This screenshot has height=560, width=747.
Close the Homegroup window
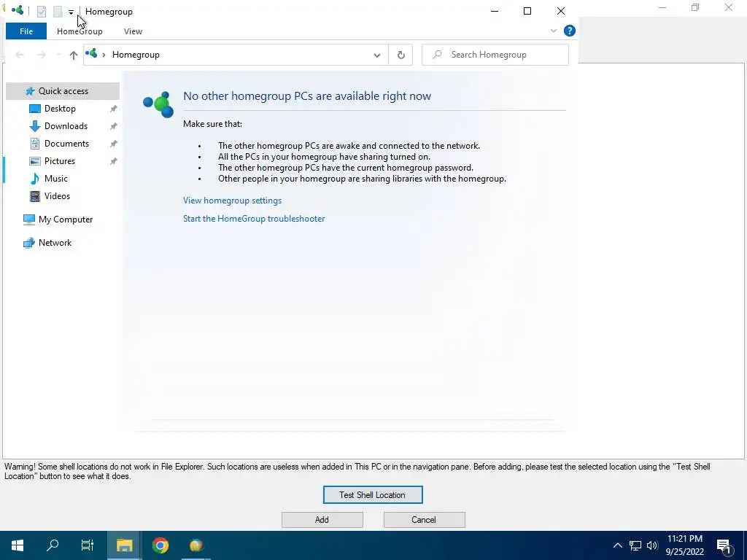pyautogui.click(x=561, y=11)
